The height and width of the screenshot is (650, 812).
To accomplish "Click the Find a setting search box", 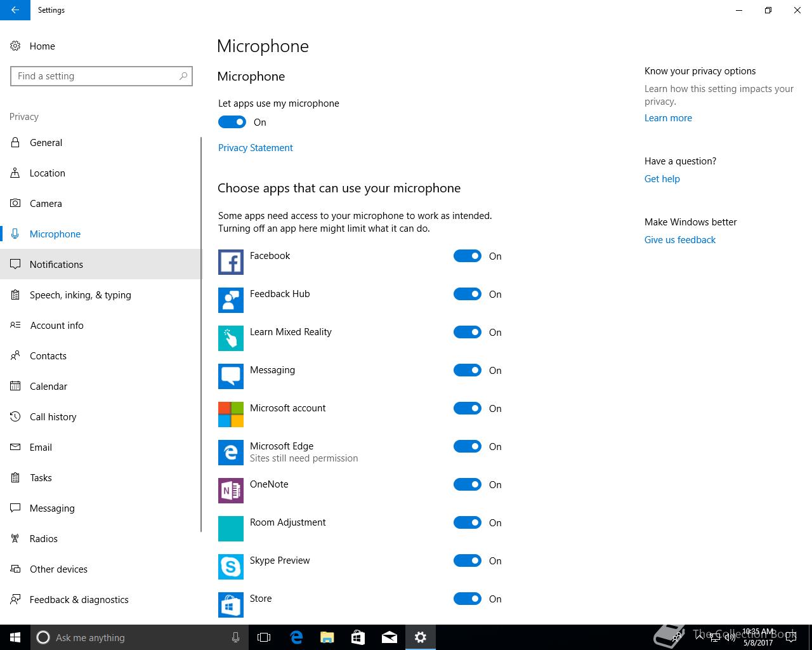I will (x=101, y=76).
